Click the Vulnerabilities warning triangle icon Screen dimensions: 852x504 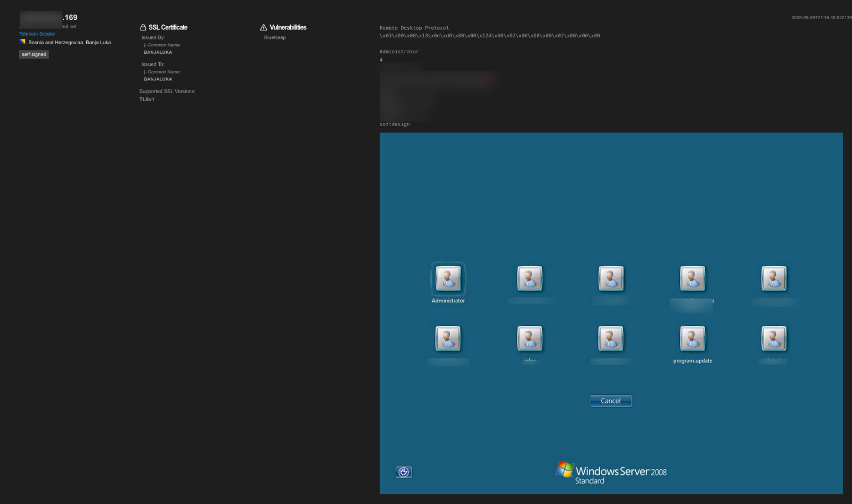point(263,27)
